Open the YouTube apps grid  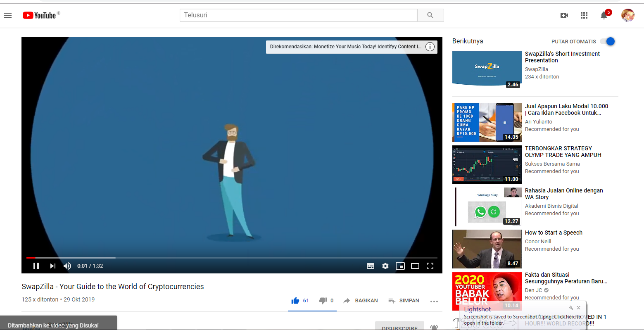pos(584,15)
